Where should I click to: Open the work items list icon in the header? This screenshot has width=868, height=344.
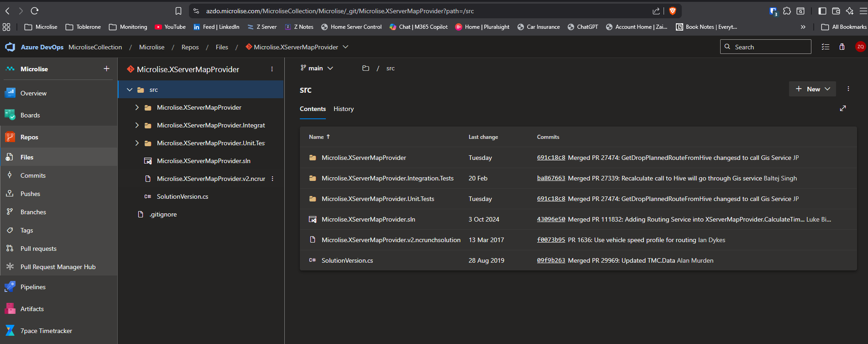826,47
